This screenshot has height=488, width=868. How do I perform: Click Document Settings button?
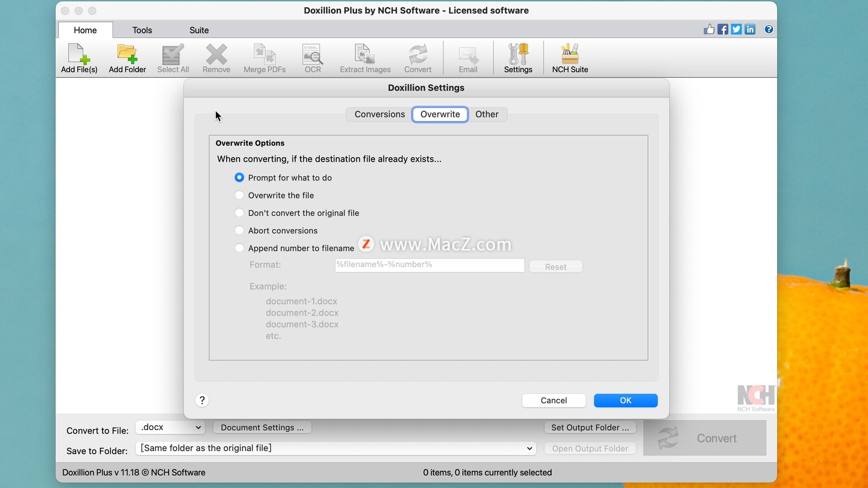pos(262,427)
